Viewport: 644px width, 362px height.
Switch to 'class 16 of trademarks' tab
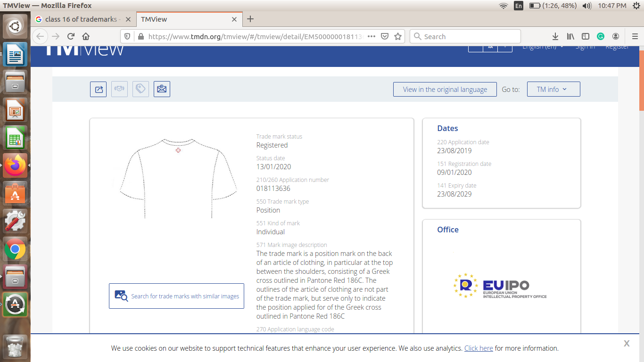pyautogui.click(x=80, y=19)
